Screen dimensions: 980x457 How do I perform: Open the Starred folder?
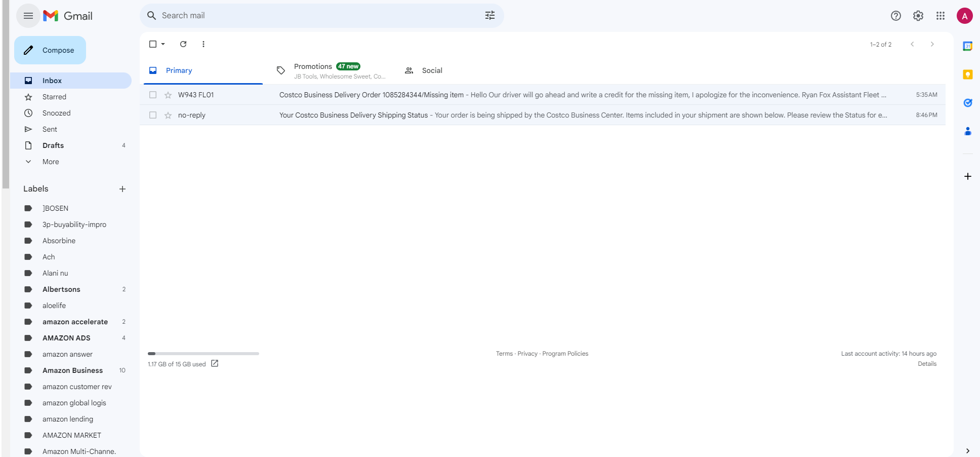tap(71, 97)
